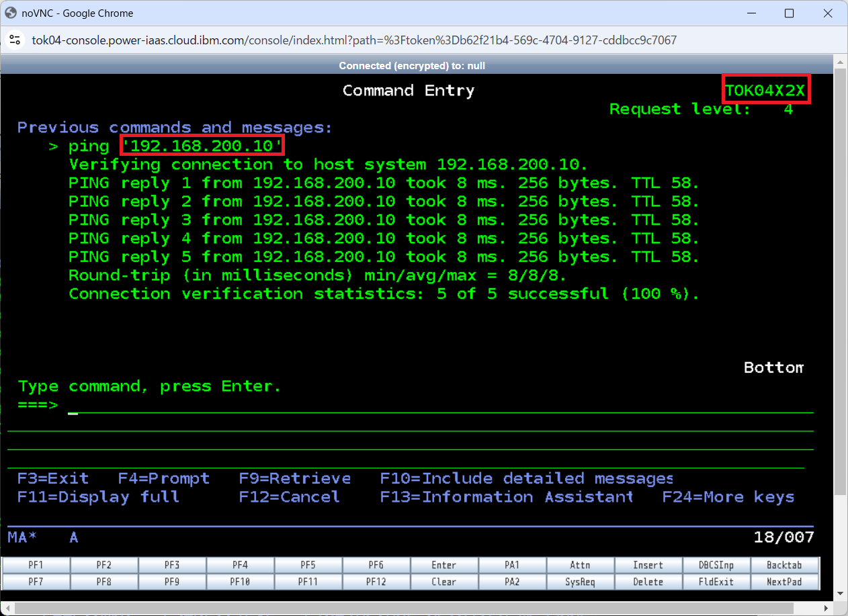848x616 pixels.
Task: Click the F24=More keys text
Action: click(728, 497)
